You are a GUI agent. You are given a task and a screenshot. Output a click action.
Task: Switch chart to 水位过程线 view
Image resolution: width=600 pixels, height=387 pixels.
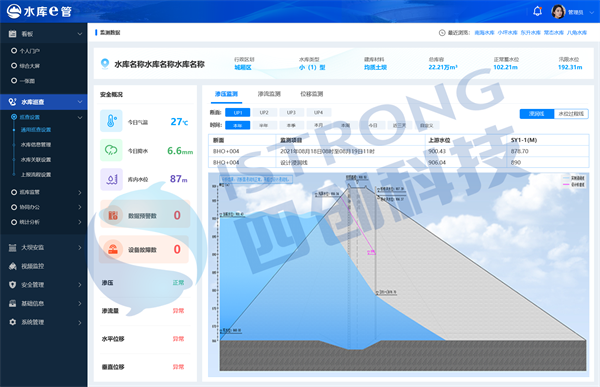(x=571, y=114)
